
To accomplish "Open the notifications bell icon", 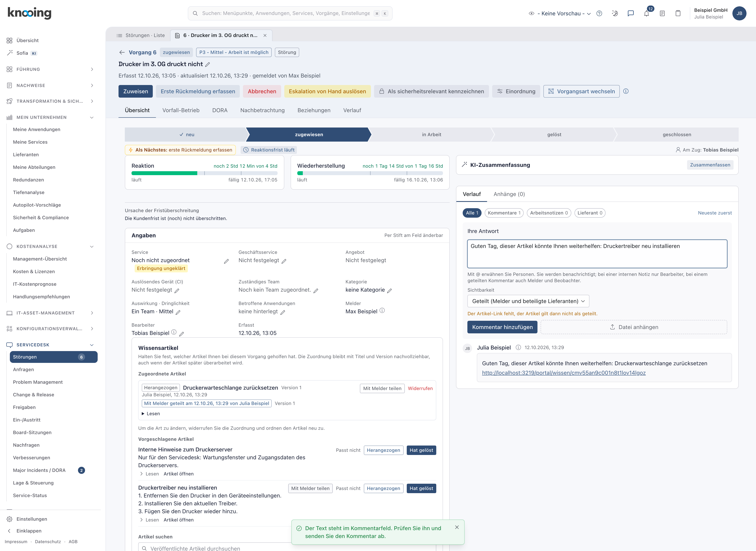I will pos(646,13).
